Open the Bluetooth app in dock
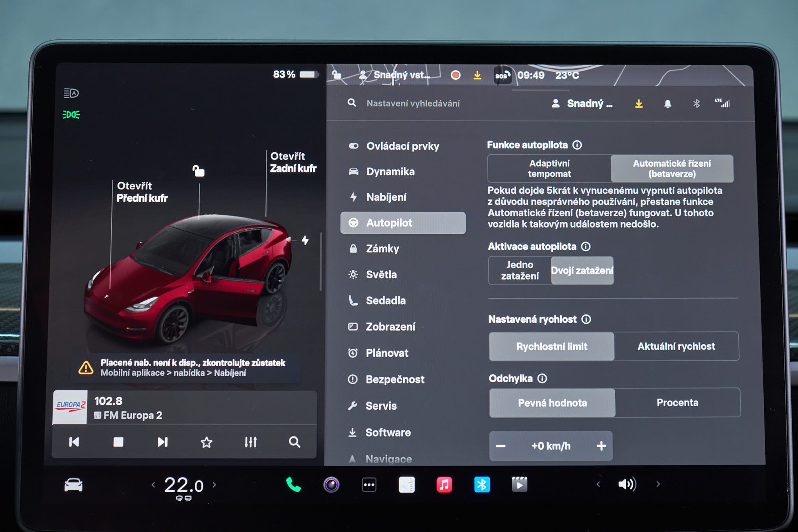798x532 pixels. click(x=482, y=485)
